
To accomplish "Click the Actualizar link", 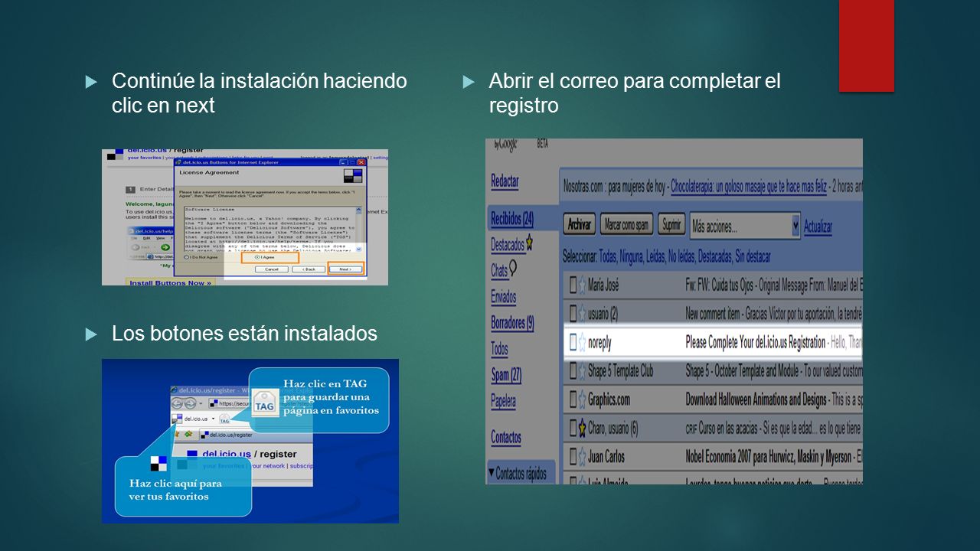I will pos(818,227).
